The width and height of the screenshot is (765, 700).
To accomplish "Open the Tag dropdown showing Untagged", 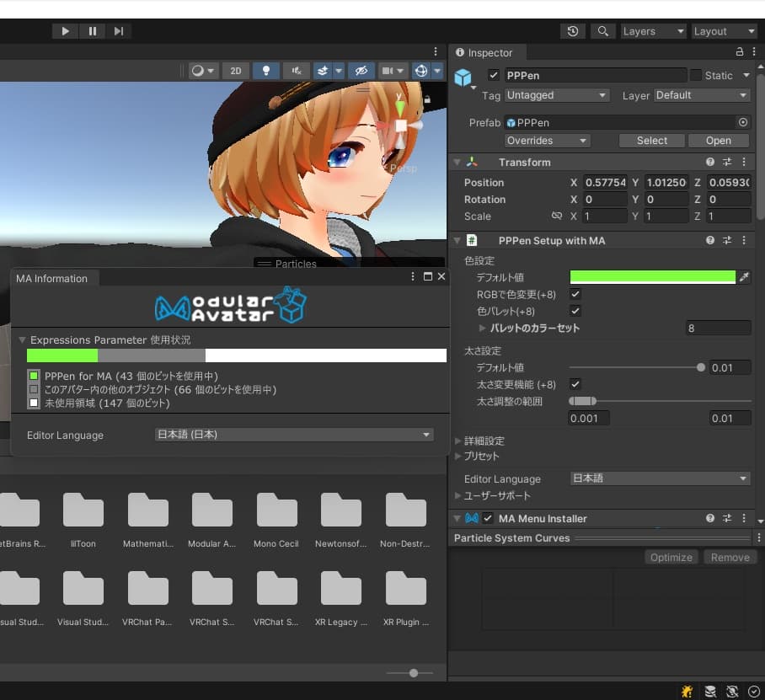I will point(556,95).
